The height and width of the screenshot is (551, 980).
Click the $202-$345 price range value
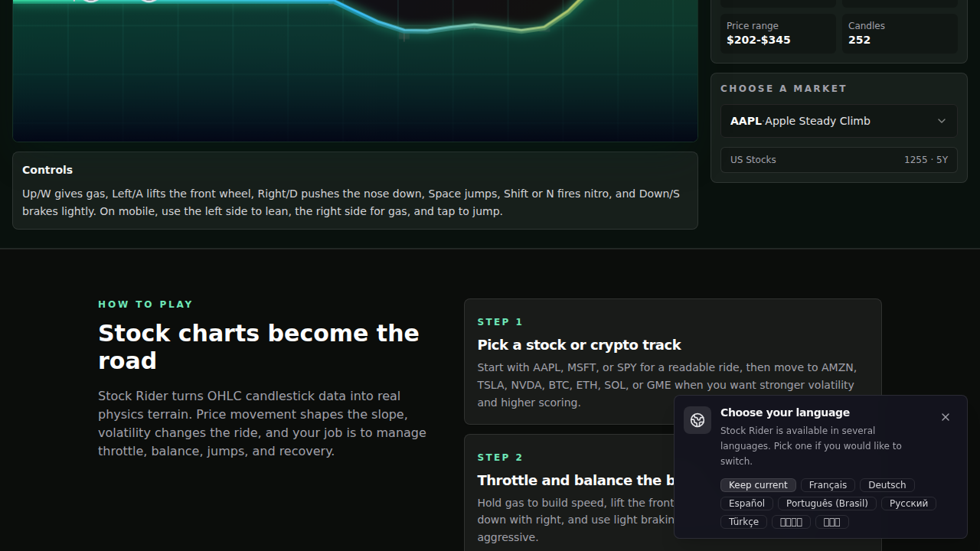759,40
